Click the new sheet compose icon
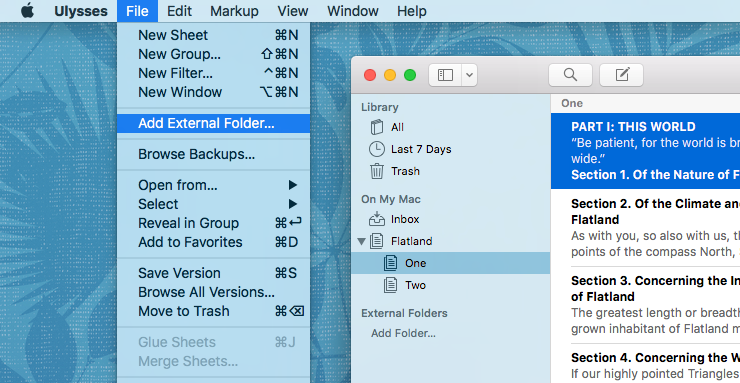Image resolution: width=740 pixels, height=383 pixels. pos(622,75)
